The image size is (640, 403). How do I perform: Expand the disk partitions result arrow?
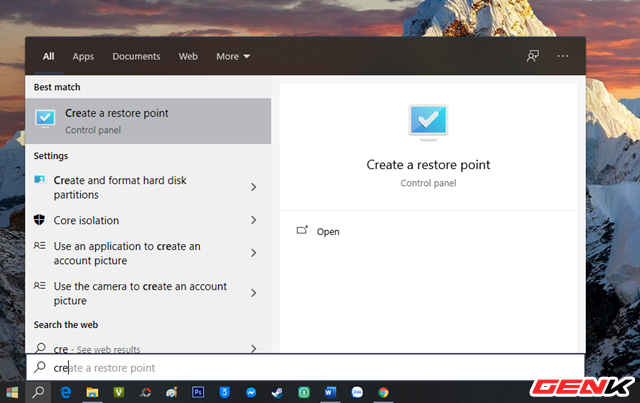point(253,187)
